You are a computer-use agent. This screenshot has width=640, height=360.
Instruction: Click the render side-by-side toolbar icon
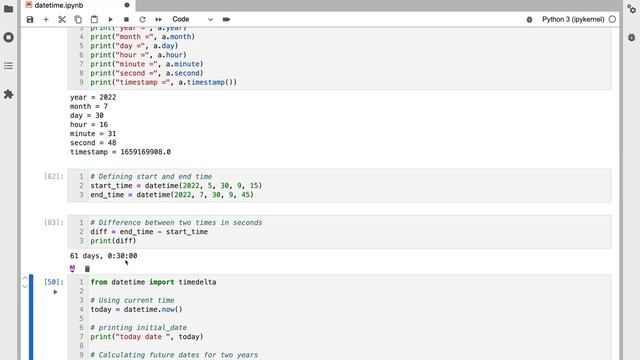[x=226, y=19]
